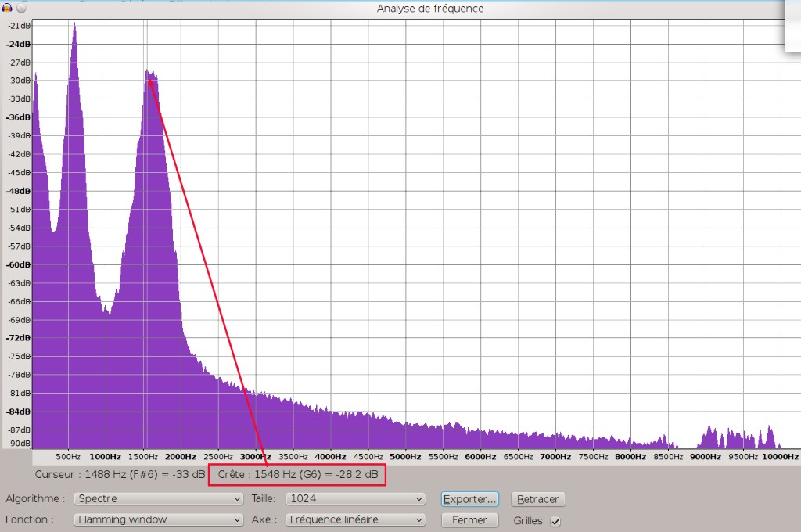Click the tallest spectrum peak near 500Hz
This screenshot has height=532, width=801.
click(74, 31)
